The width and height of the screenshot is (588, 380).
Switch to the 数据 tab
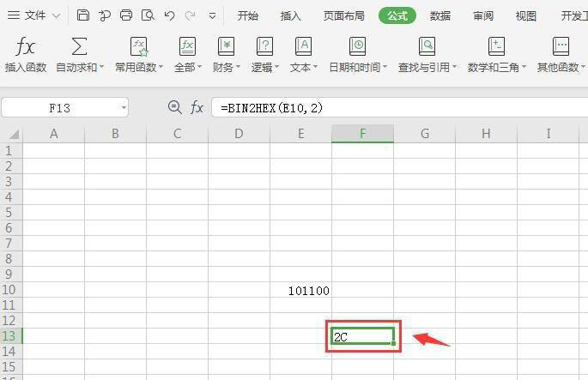[x=439, y=15]
